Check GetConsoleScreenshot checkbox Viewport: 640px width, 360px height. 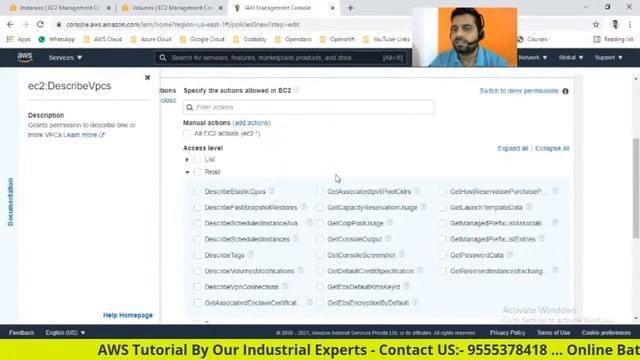320,255
